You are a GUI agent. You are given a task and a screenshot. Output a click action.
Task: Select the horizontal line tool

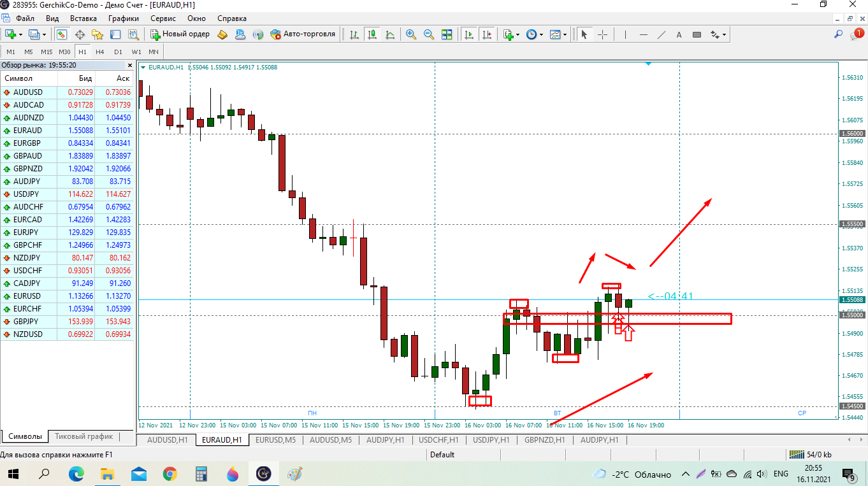point(644,34)
